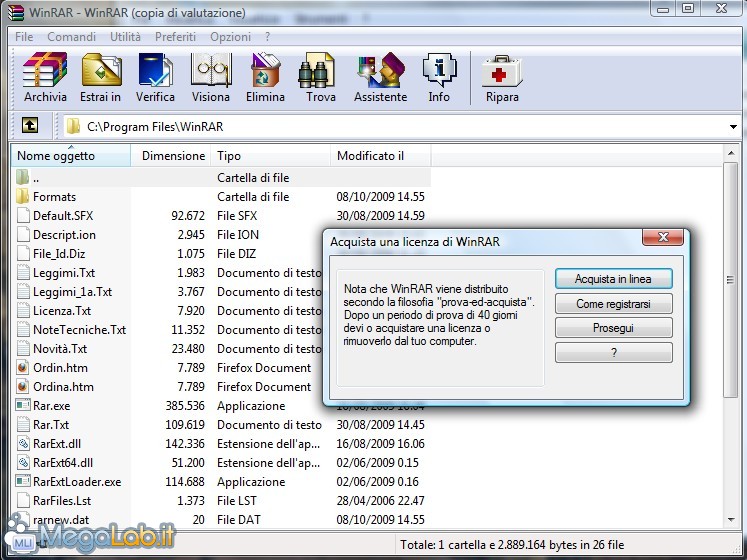Open the File menu
Image resolution: width=747 pixels, height=560 pixels.
point(24,37)
